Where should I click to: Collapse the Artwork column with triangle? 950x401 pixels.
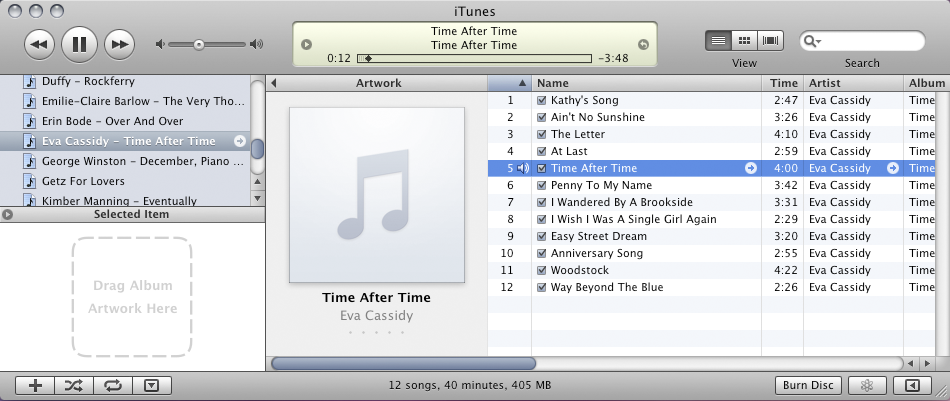coord(274,83)
